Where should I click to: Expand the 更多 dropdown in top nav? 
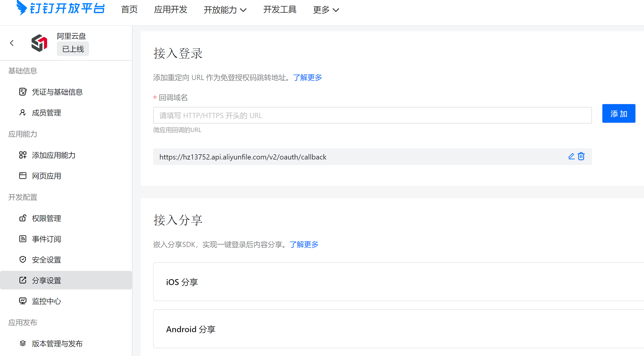pyautogui.click(x=326, y=10)
